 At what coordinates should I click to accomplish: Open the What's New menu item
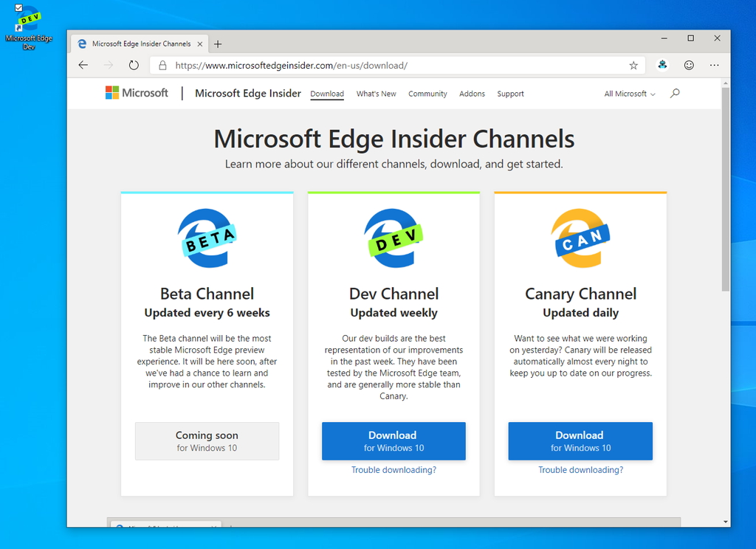376,94
